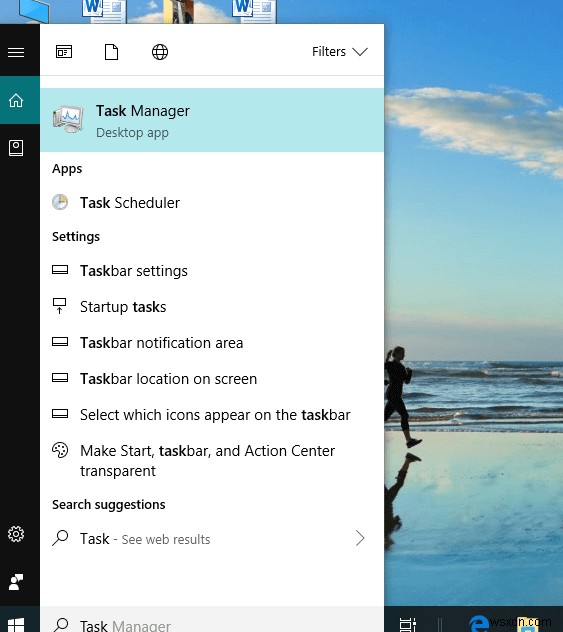Select Task - See web results suggestion
The width and height of the screenshot is (563, 632).
pyautogui.click(x=212, y=538)
